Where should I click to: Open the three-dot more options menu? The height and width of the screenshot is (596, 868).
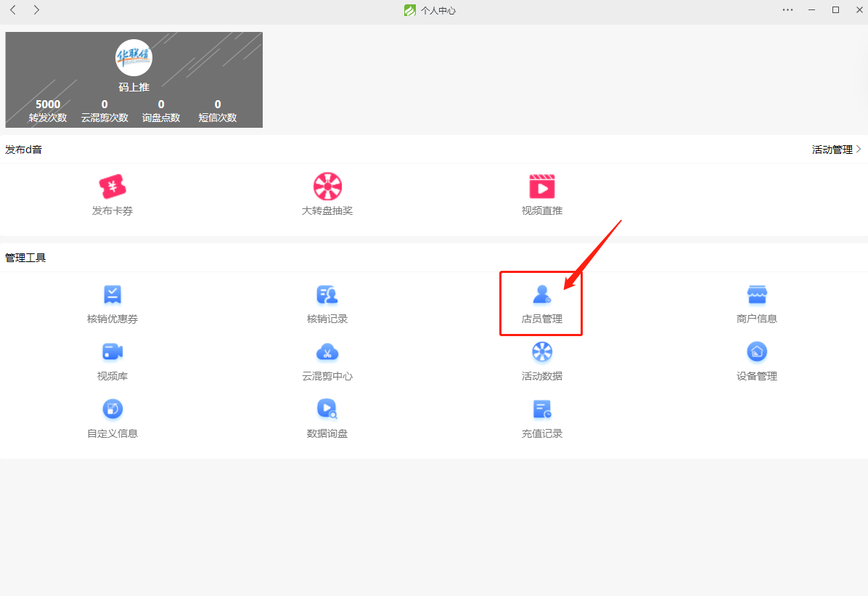787,10
